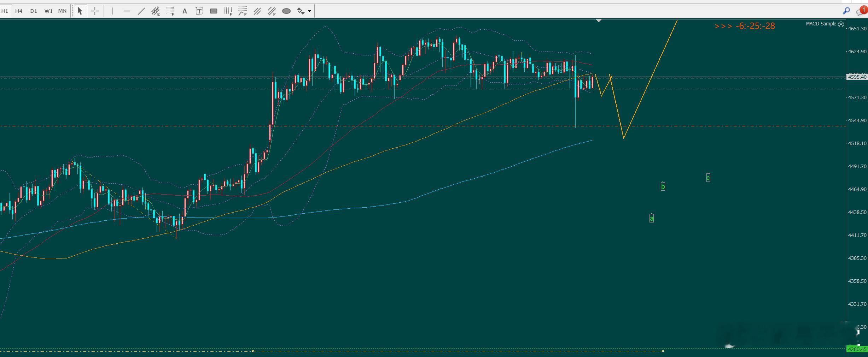
Task: Click the MACD Sample expert smiley icon
Action: 841,24
